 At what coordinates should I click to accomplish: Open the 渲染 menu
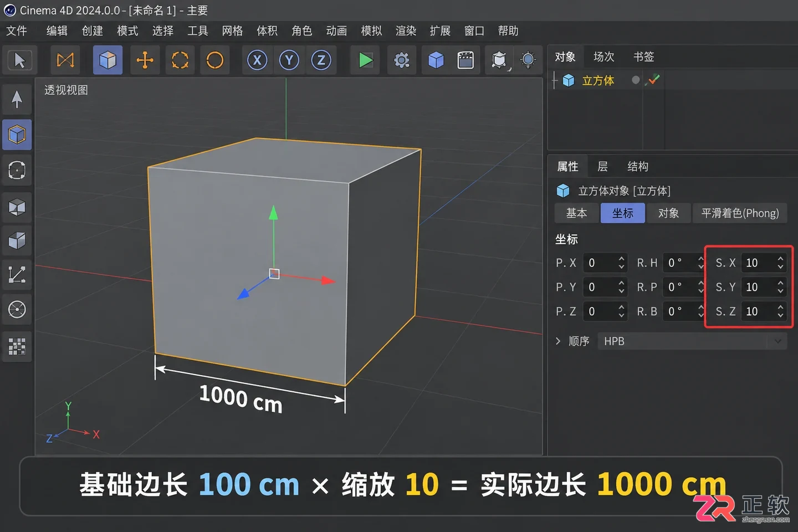pyautogui.click(x=406, y=31)
